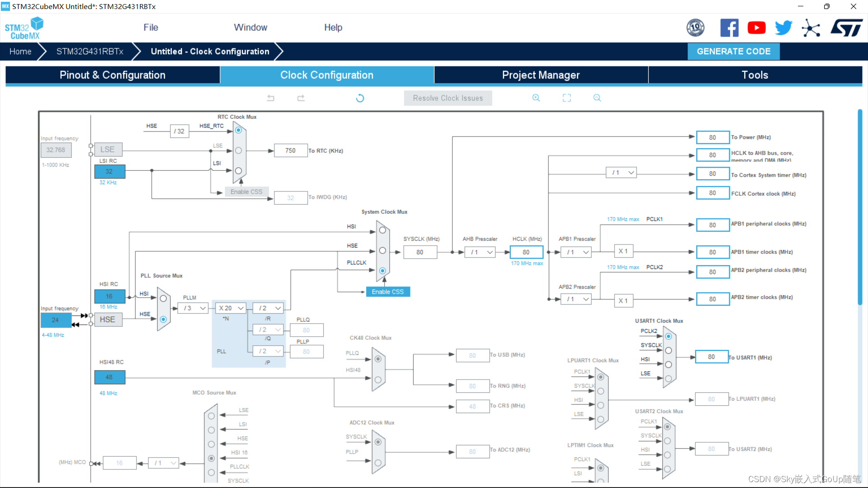The image size is (868, 488).
Task: Select HSE in System Clock Mux
Action: click(x=382, y=251)
